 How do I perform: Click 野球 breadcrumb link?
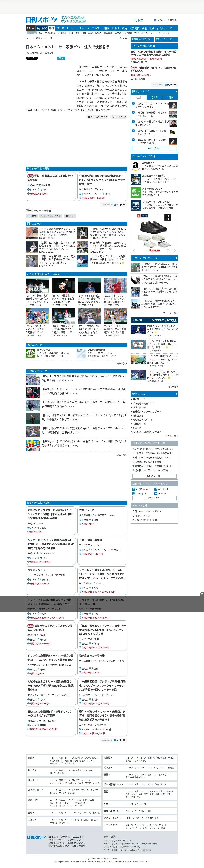(38, 38)
